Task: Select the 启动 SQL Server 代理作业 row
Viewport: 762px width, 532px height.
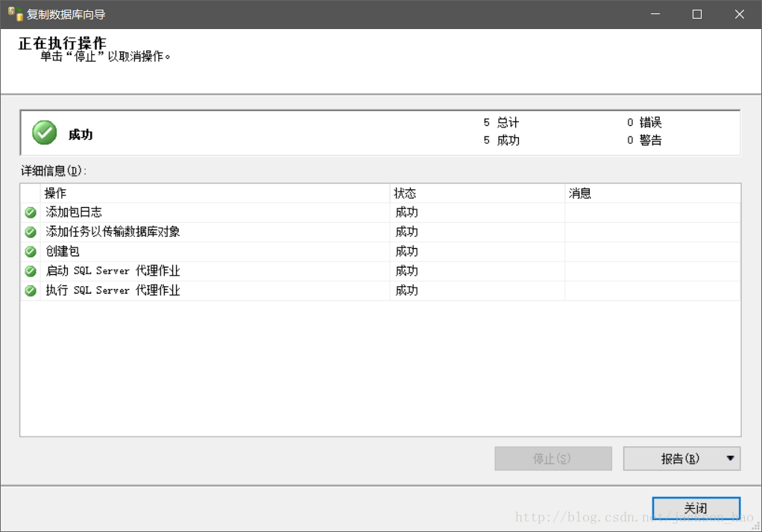Action: click(x=380, y=270)
